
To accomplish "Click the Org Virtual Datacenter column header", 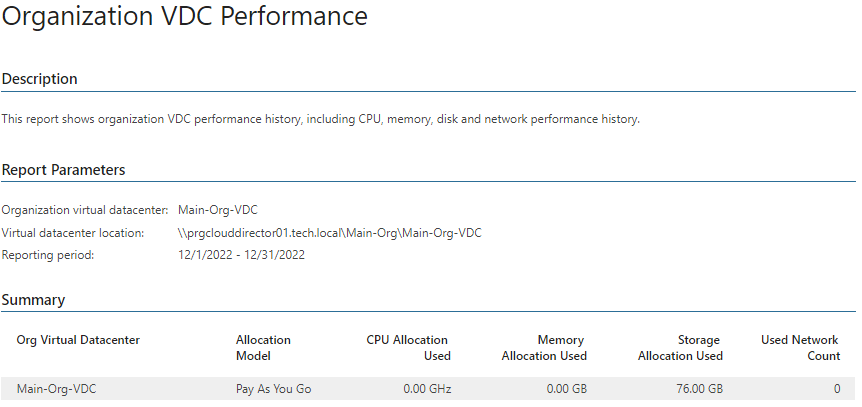I will pos(78,340).
